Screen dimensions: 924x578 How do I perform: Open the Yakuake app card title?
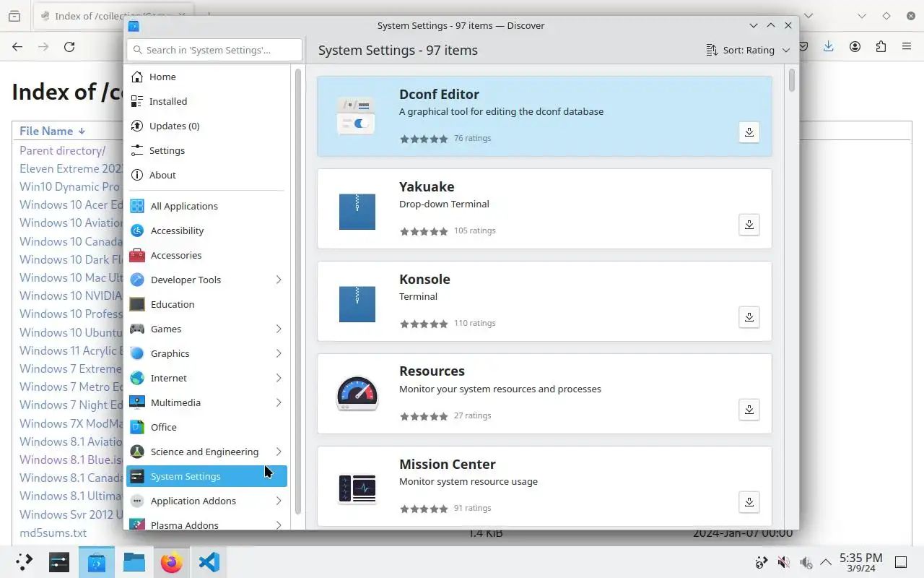coord(427,186)
